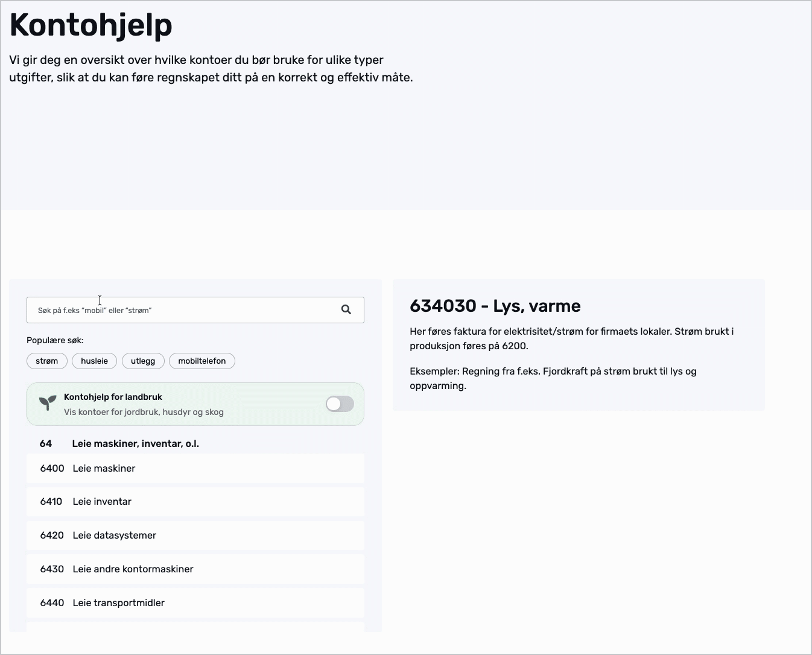Image resolution: width=812 pixels, height=655 pixels.
Task: Click the heading 634030 - Lys, varme
Action: 495,306
